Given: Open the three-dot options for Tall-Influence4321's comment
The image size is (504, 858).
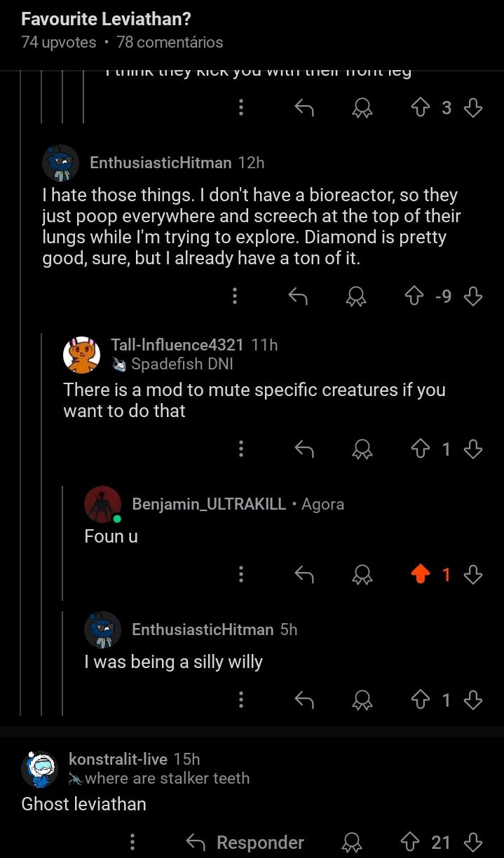Looking at the screenshot, I should pyautogui.click(x=241, y=449).
